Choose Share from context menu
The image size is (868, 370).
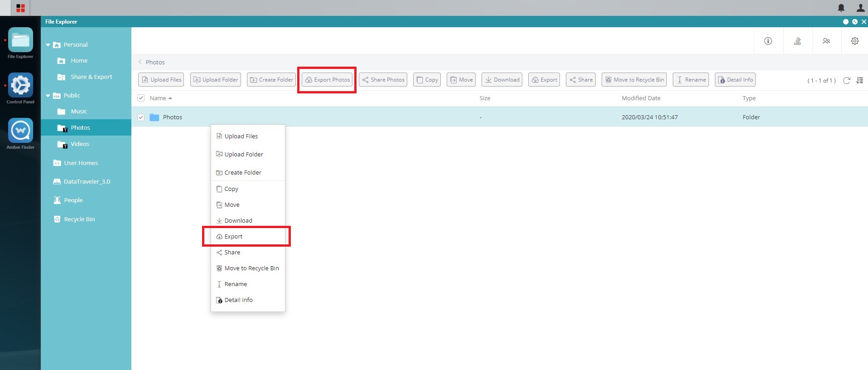pyautogui.click(x=248, y=252)
